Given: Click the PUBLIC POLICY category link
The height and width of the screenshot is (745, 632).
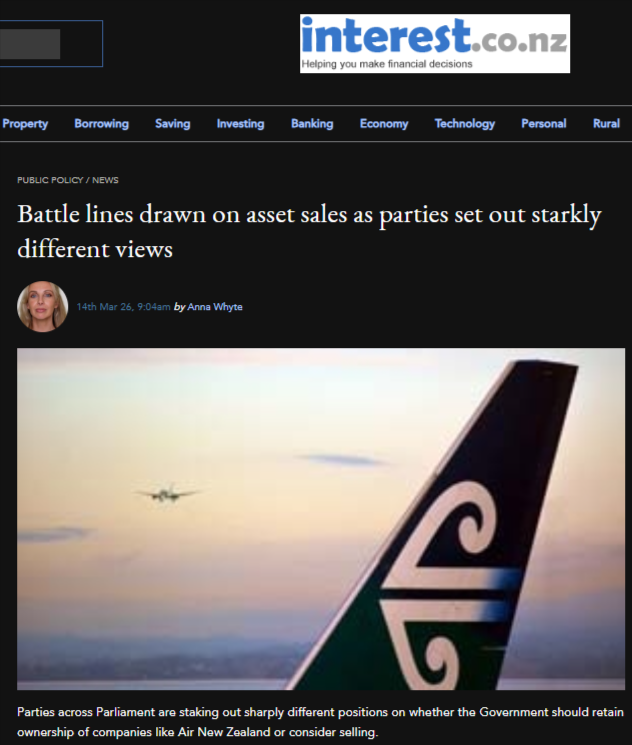Looking at the screenshot, I should pyautogui.click(x=50, y=180).
